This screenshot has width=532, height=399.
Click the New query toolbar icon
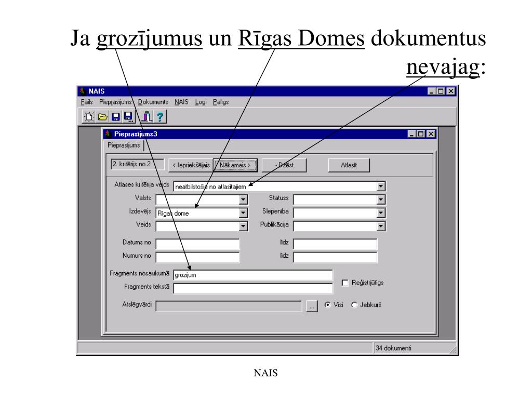89,117
